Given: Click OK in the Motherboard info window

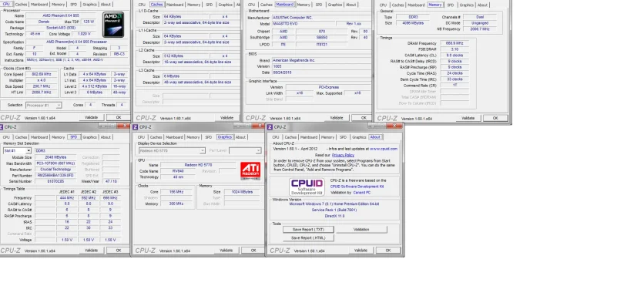Looking at the screenshot, I should coord(364,118).
